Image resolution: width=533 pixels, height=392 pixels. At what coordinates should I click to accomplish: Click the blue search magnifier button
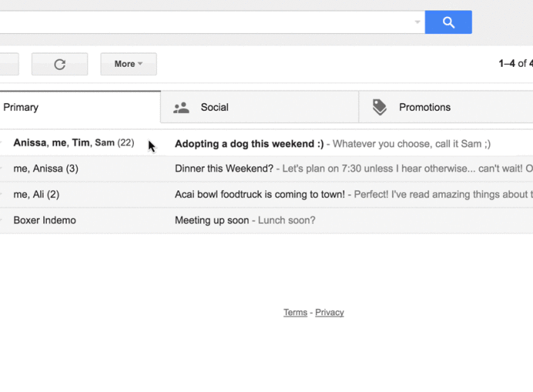click(x=448, y=22)
